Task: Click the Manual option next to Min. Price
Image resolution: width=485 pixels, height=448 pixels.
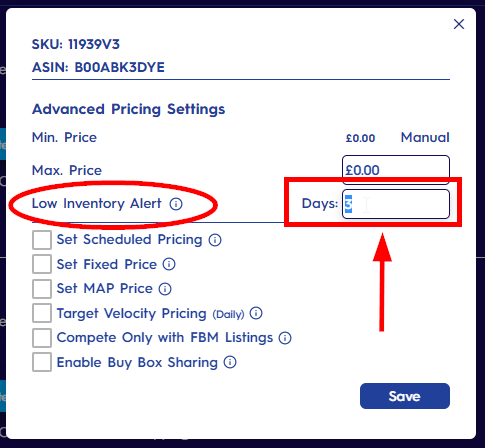Action: [x=425, y=137]
